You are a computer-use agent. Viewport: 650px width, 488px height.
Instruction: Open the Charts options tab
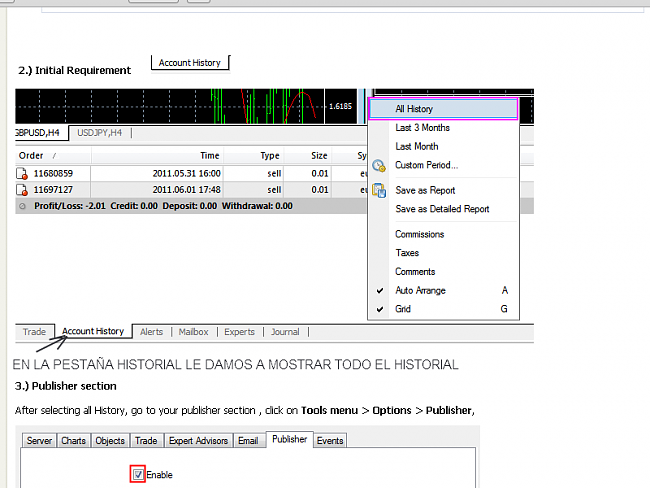[x=73, y=441]
